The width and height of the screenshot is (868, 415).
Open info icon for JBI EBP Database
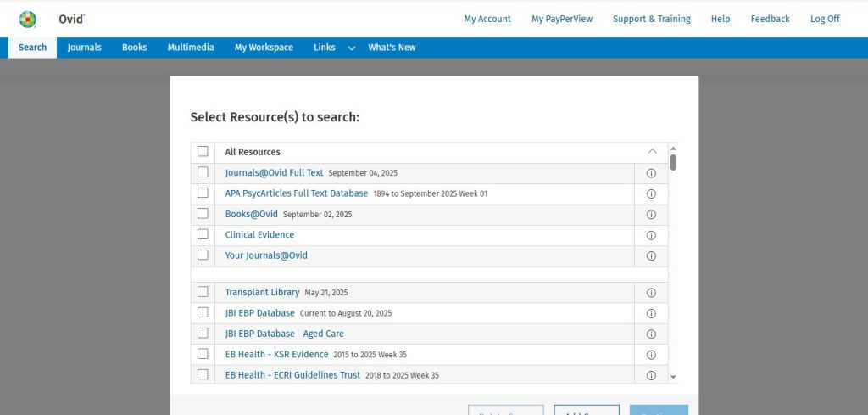(651, 313)
